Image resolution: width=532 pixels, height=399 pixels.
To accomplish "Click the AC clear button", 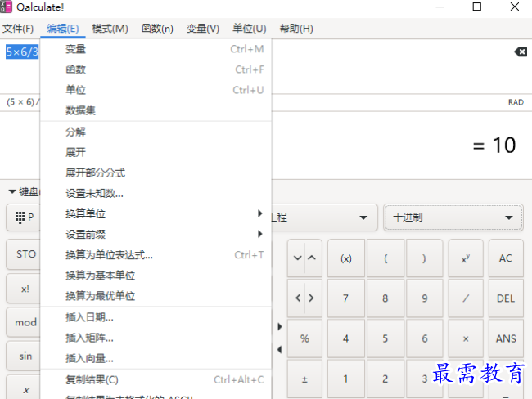I will coord(506,258).
